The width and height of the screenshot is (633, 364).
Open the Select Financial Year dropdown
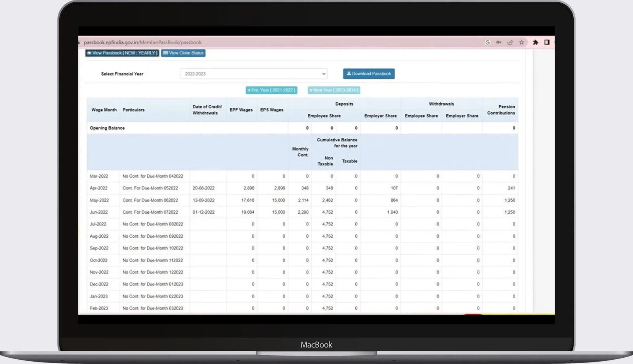pyautogui.click(x=254, y=74)
